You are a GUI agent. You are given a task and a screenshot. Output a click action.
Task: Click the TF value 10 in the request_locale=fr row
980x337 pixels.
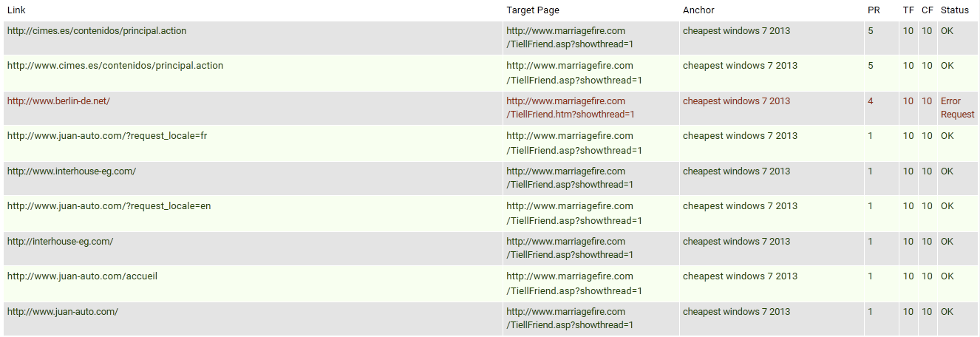(x=908, y=136)
